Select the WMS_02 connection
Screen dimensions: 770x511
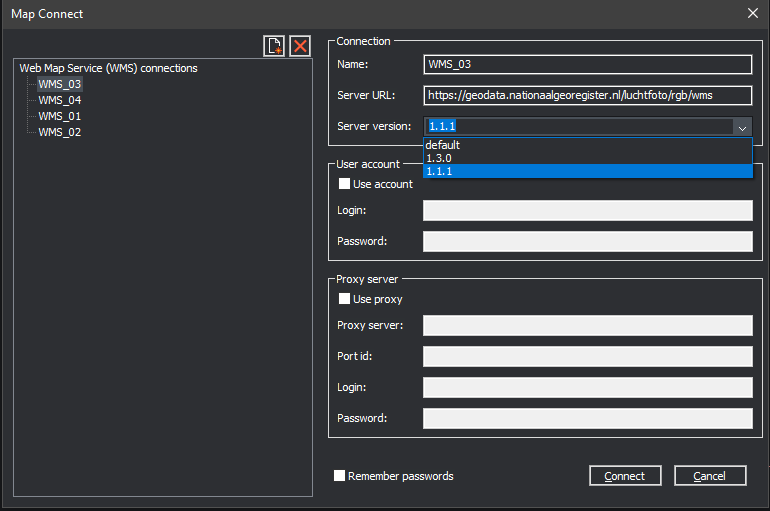tap(59, 132)
